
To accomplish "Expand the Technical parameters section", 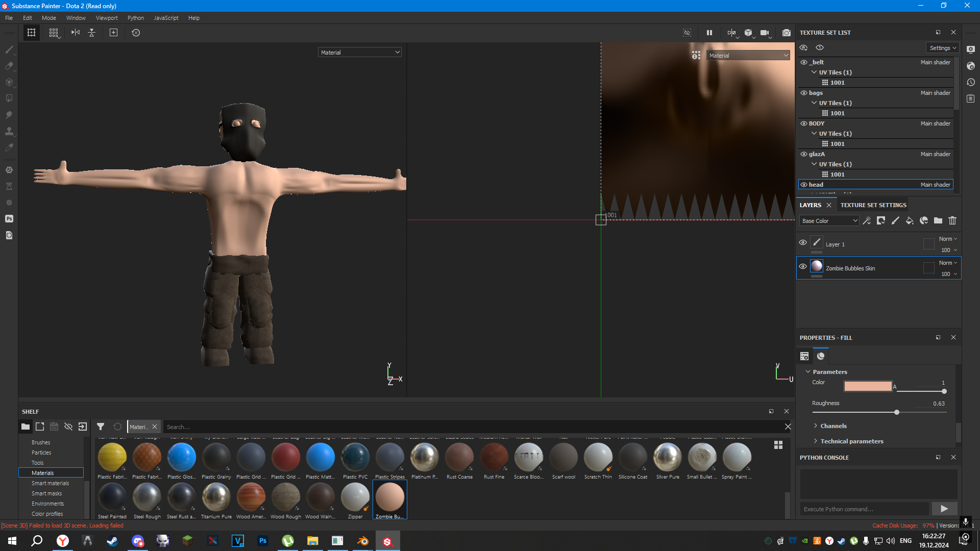I will [x=851, y=441].
